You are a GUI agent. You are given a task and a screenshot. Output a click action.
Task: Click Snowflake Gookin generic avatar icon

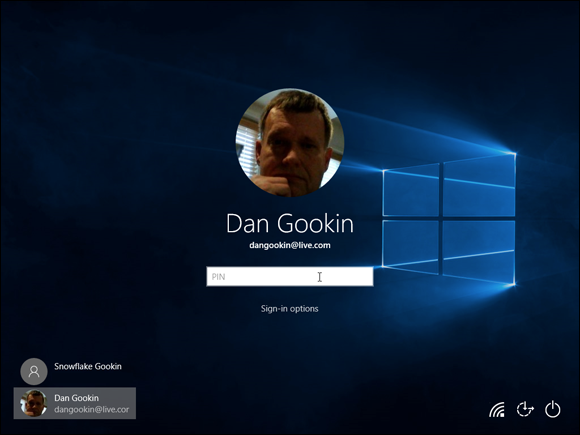click(x=34, y=371)
